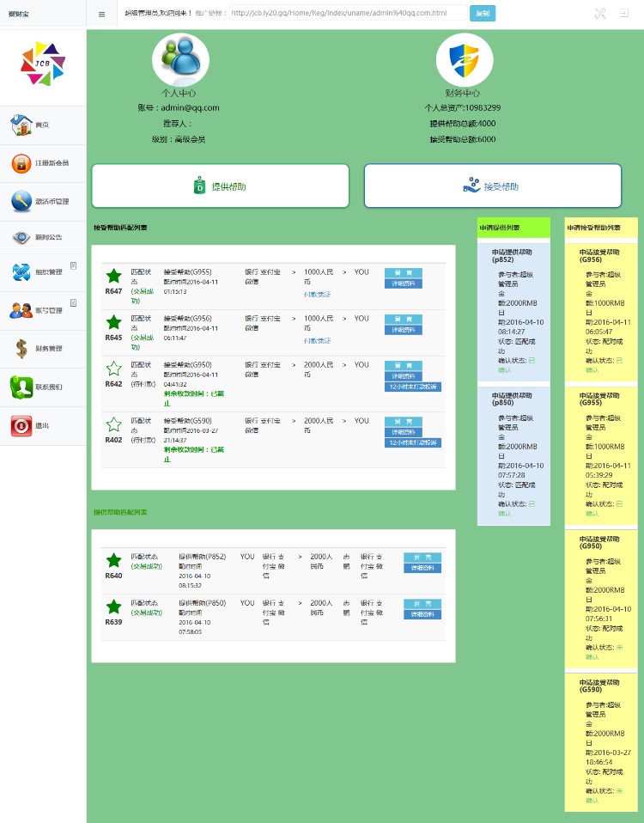Open activation coin management key icon
Screen dimensions: 644x823
coord(21,202)
